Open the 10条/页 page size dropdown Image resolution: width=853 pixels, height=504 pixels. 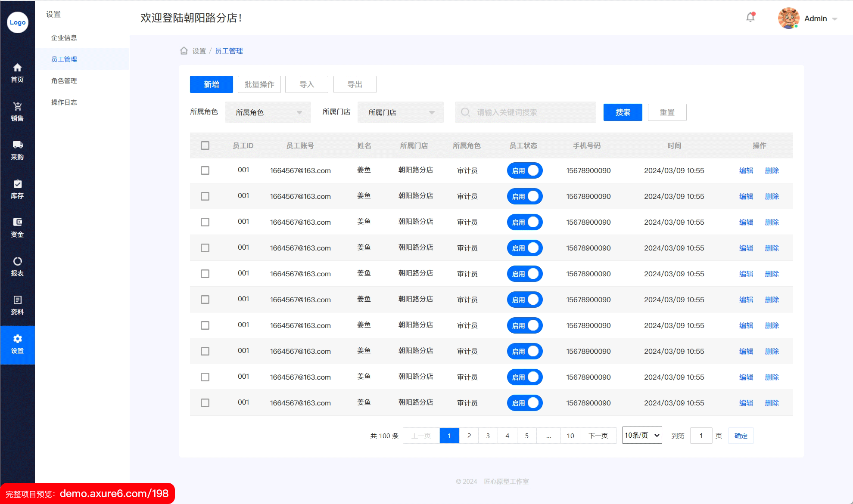(x=642, y=435)
